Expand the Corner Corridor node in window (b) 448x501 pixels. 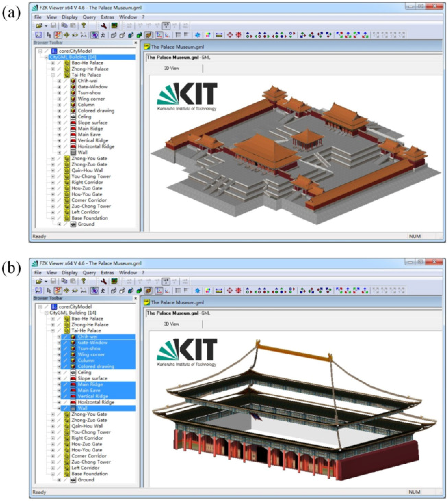pos(53,456)
